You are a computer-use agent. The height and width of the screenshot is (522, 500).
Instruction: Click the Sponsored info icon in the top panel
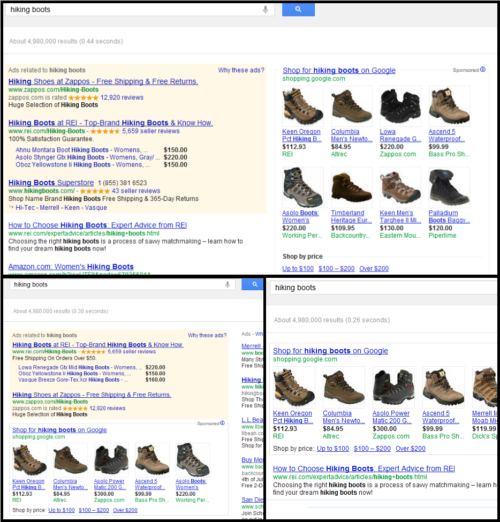click(x=483, y=69)
